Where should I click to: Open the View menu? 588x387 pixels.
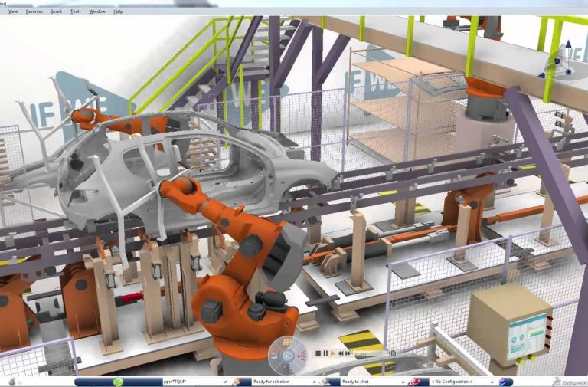(x=12, y=11)
